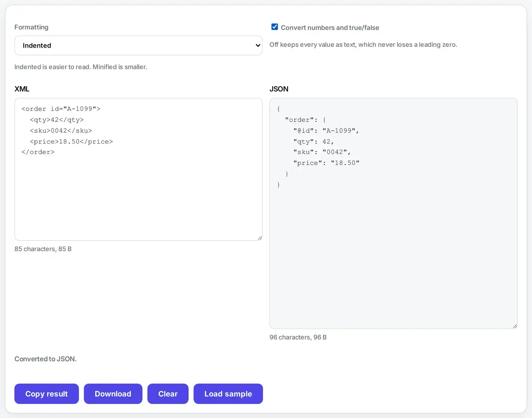Download the converted JSON
The width and height of the screenshot is (532, 418).
pos(113,394)
